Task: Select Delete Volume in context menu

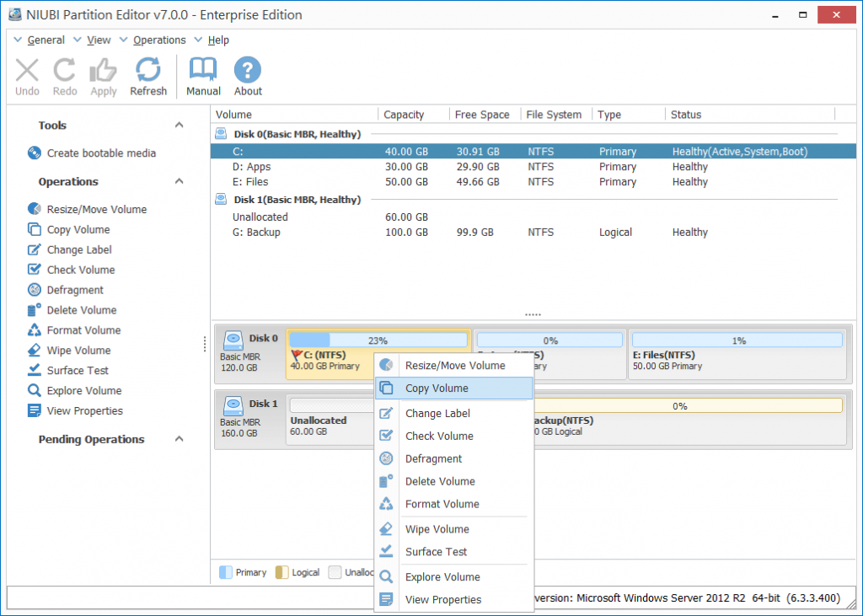Action: coord(440,481)
